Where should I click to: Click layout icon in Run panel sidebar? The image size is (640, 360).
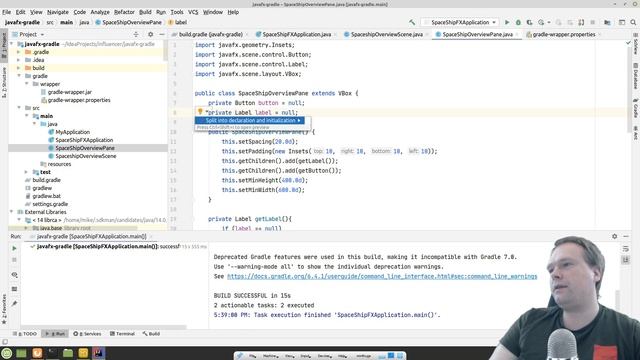click(14, 289)
